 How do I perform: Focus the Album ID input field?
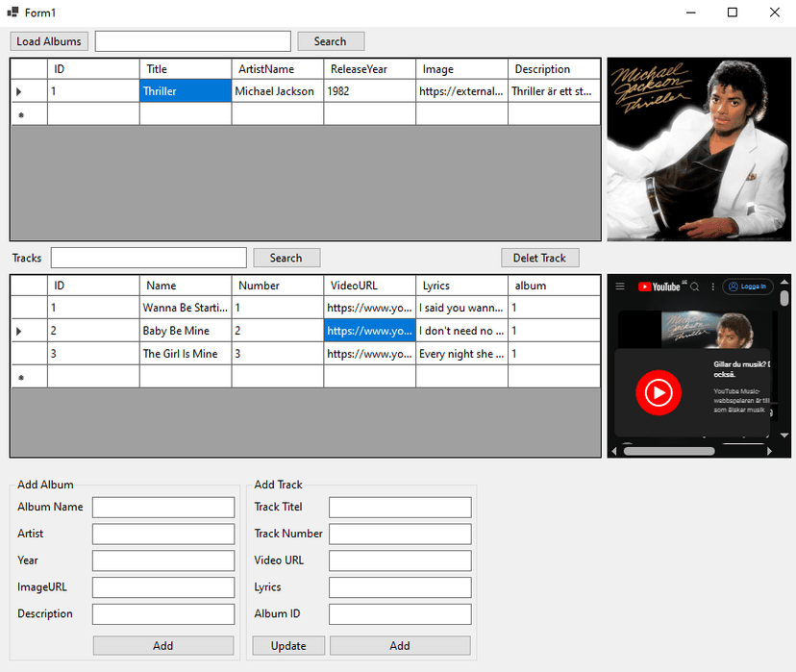[400, 614]
